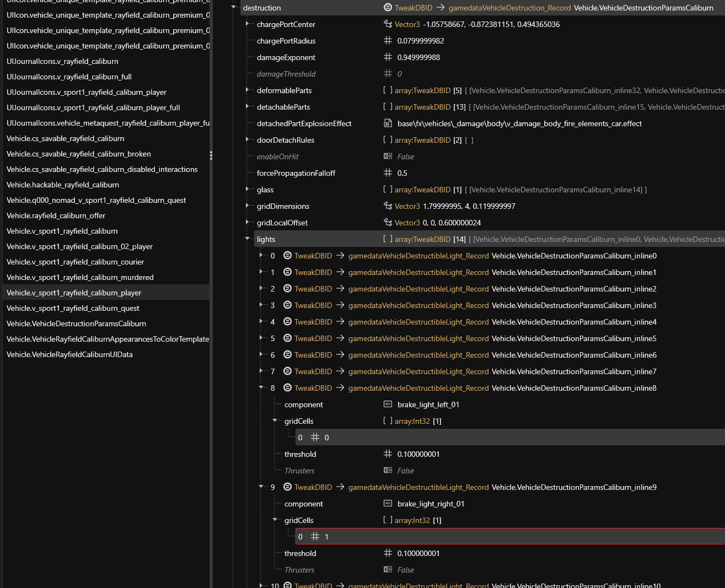
Task: Expand the detachableParts array
Action: 248,107
